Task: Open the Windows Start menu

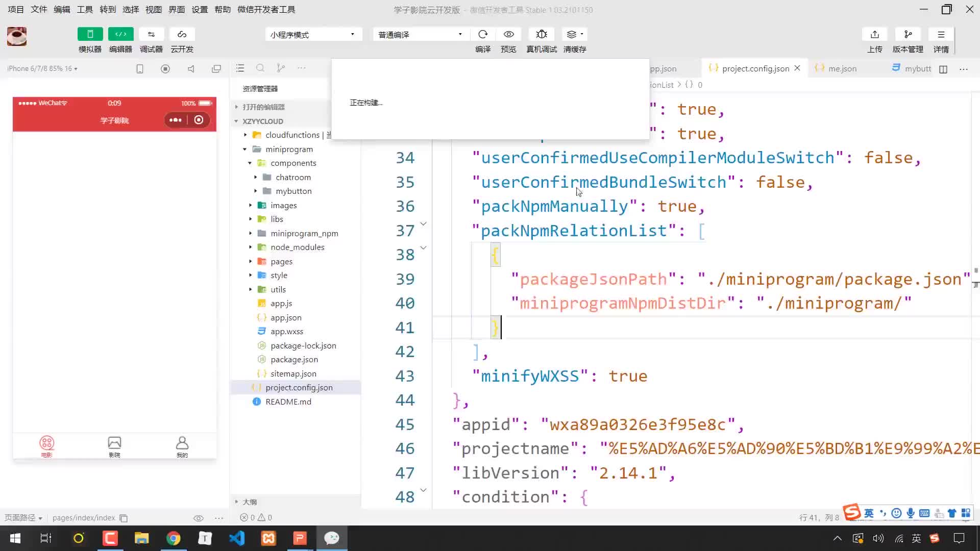Action: tap(15, 538)
